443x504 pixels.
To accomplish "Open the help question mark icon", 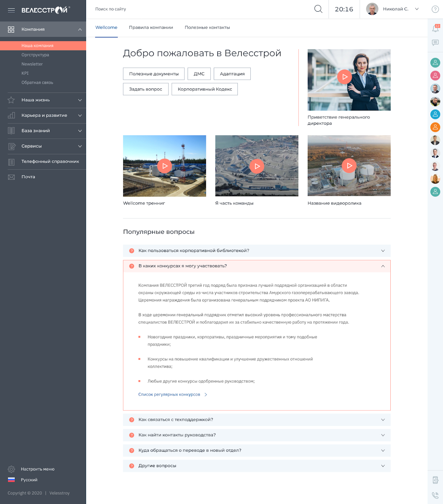I will point(435,9).
